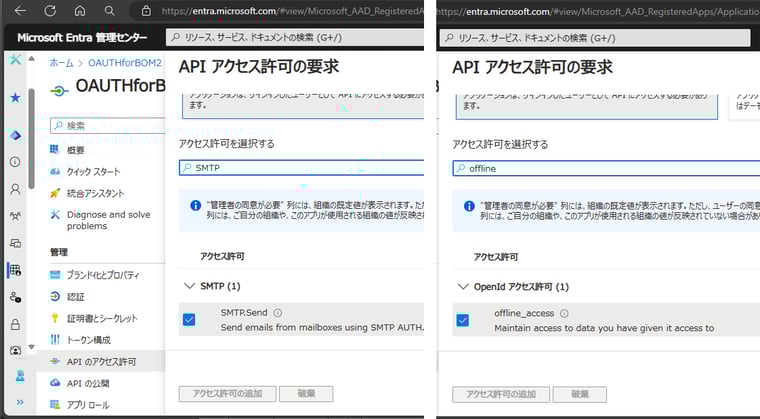Viewport: 760px width, 419px height.
Task: Collapse the left sidebar with up arrow
Action: tap(32, 59)
